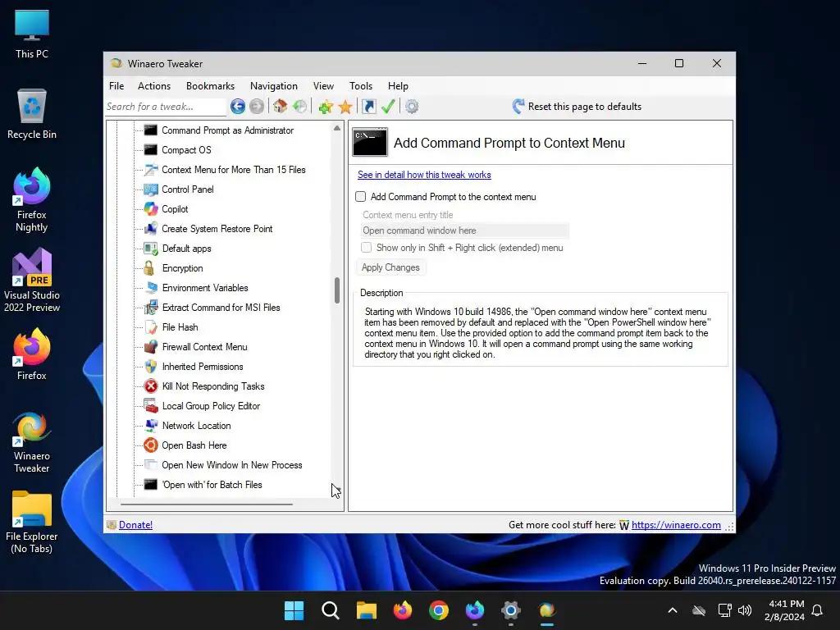
Task: Click the Search for a tweak field
Action: click(166, 107)
